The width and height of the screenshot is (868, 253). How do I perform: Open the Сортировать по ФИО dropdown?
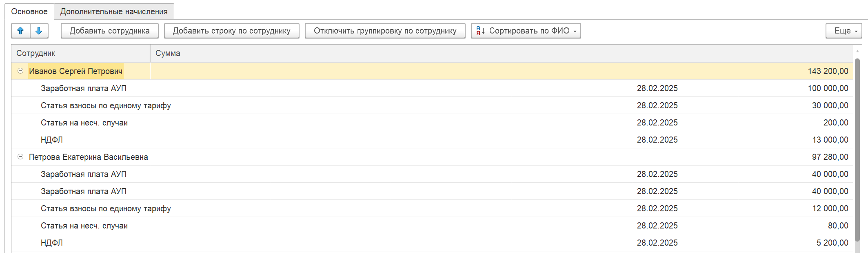tap(526, 31)
